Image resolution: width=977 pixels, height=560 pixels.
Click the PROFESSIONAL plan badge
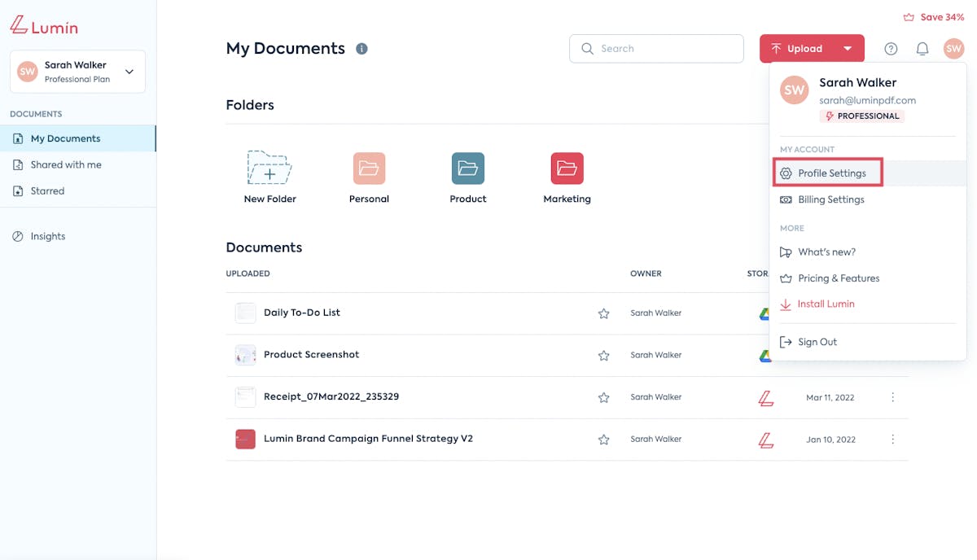pos(862,116)
